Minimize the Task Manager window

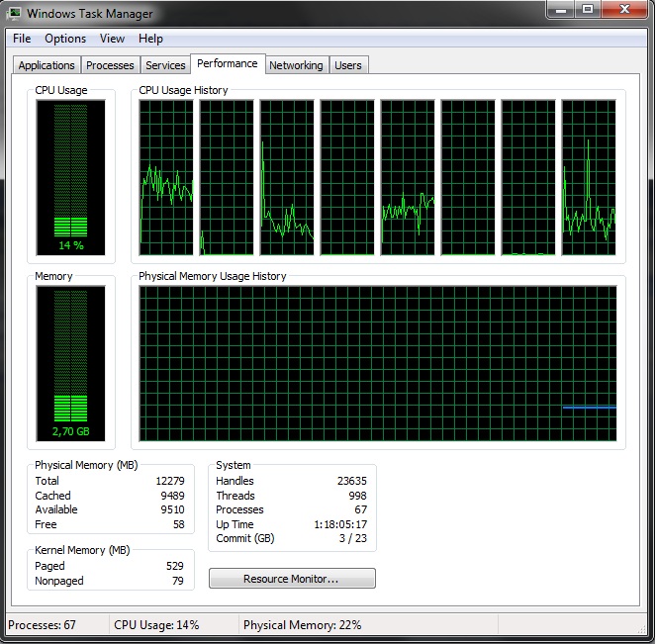[561, 9]
